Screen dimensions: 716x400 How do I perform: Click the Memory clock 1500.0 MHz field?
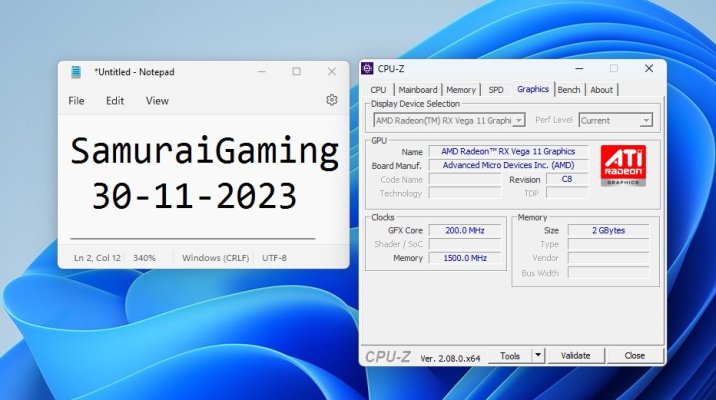pos(465,258)
